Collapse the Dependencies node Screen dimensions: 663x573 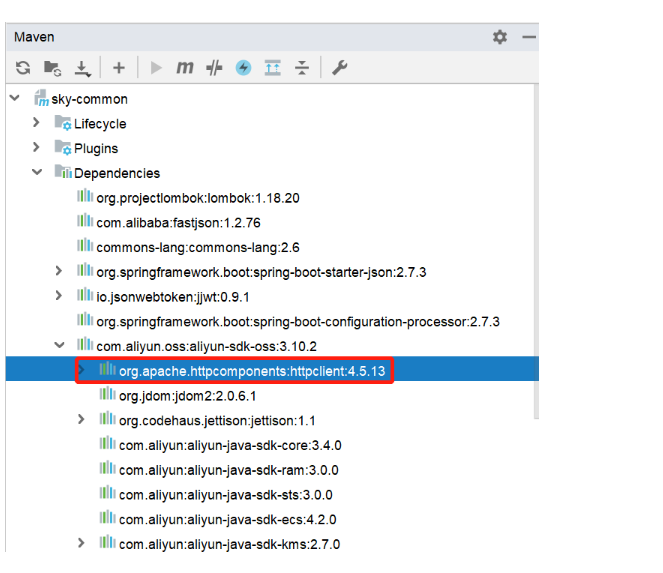pyautogui.click(x=37, y=172)
